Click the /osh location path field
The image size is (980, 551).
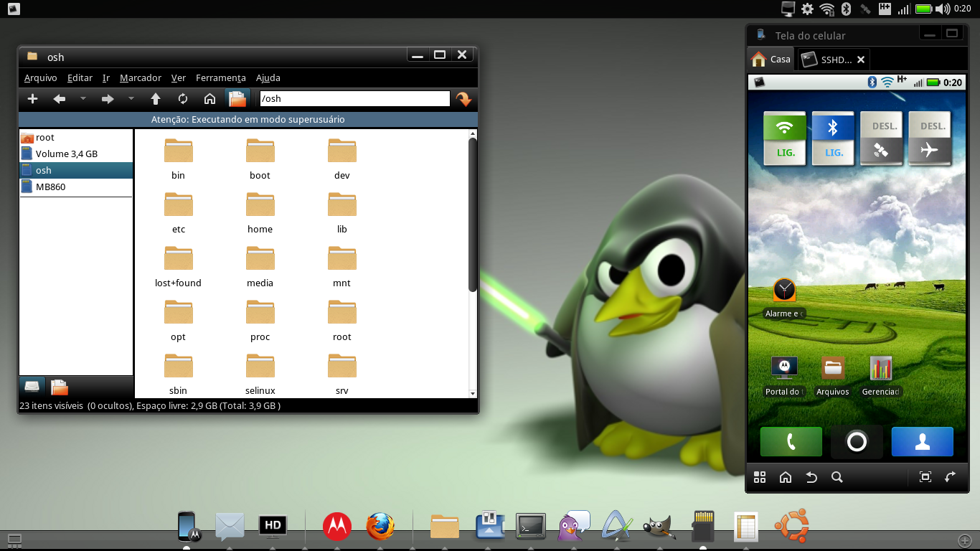354,99
